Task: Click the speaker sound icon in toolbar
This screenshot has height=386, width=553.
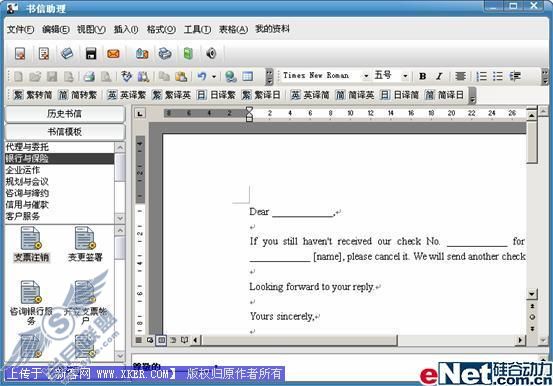Action: (x=211, y=54)
